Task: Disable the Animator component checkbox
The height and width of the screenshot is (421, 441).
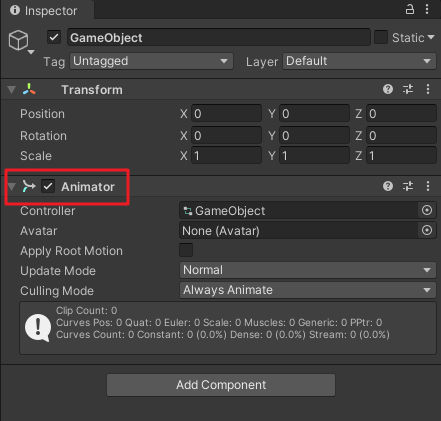Action: click(48, 186)
